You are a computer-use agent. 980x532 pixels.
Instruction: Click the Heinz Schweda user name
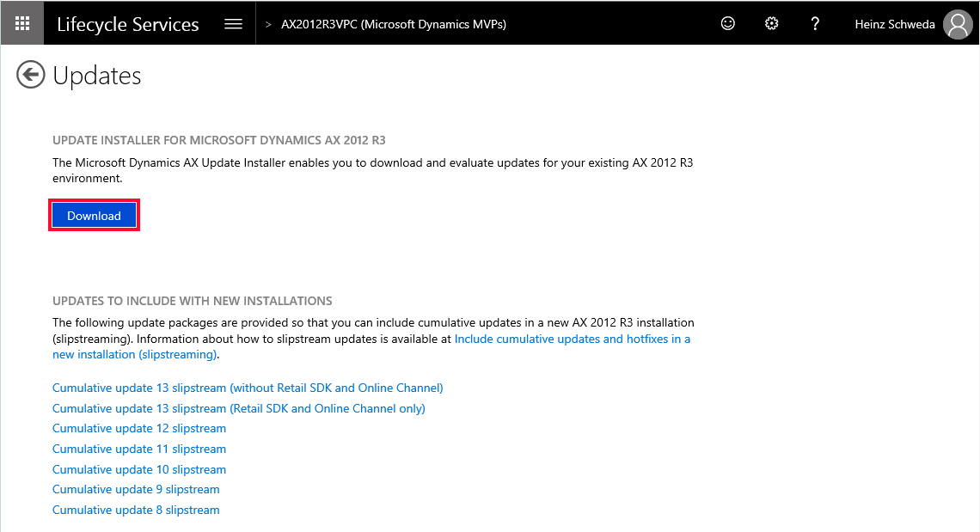click(894, 24)
